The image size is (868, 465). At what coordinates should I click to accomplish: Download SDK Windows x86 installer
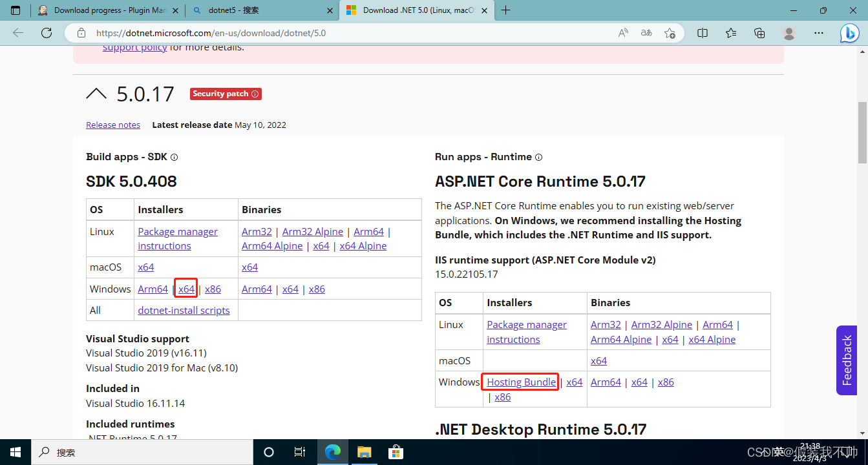(213, 289)
